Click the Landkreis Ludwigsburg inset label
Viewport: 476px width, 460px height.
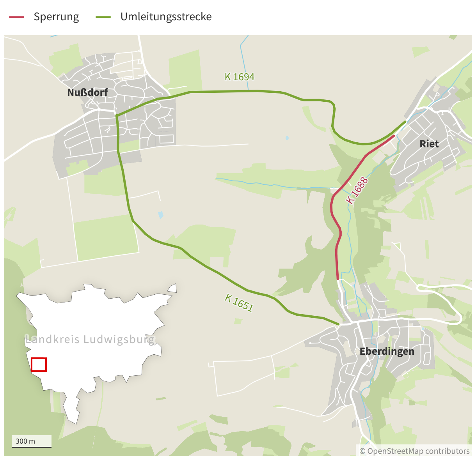click(x=90, y=340)
